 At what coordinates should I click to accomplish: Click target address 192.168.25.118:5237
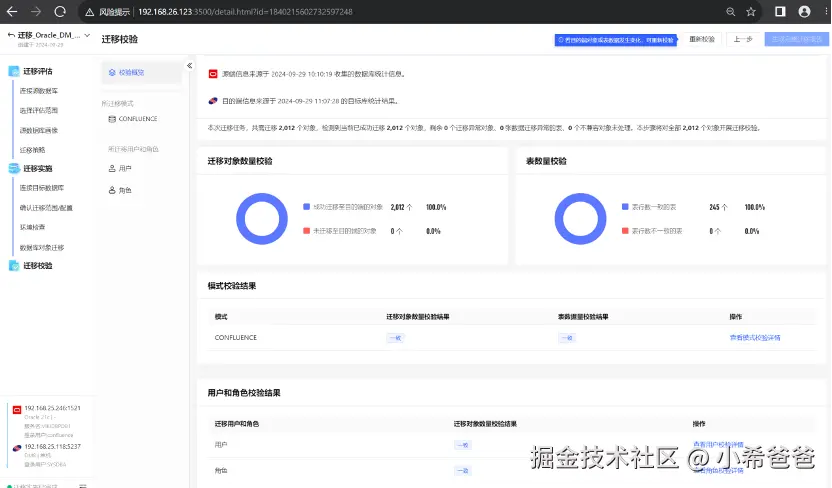(53, 447)
